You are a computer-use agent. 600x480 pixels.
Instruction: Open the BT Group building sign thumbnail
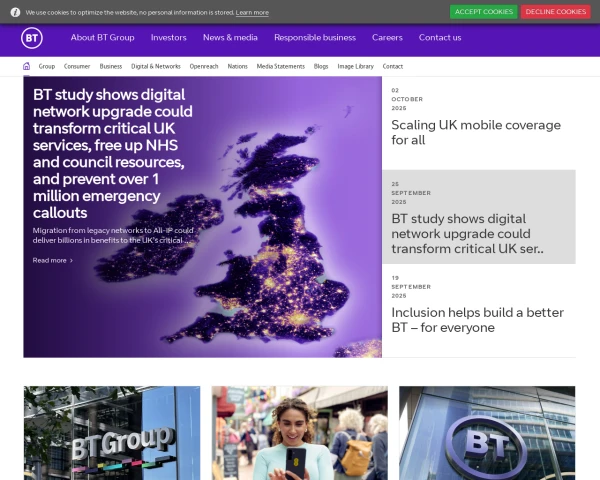pos(112,433)
